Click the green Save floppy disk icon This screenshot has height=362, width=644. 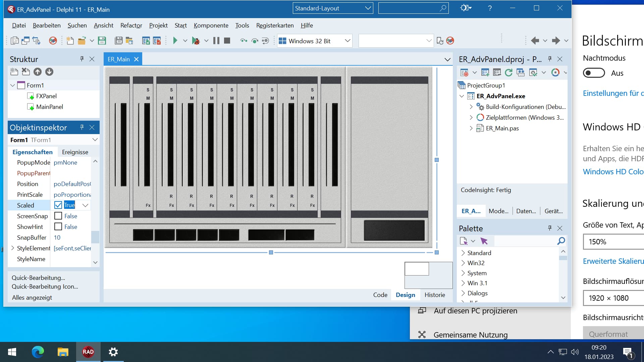click(102, 41)
